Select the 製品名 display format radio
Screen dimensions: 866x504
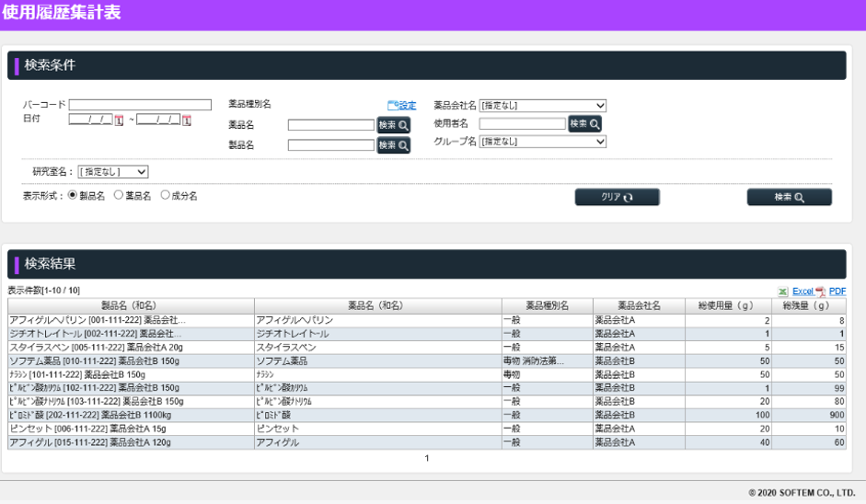(x=73, y=196)
